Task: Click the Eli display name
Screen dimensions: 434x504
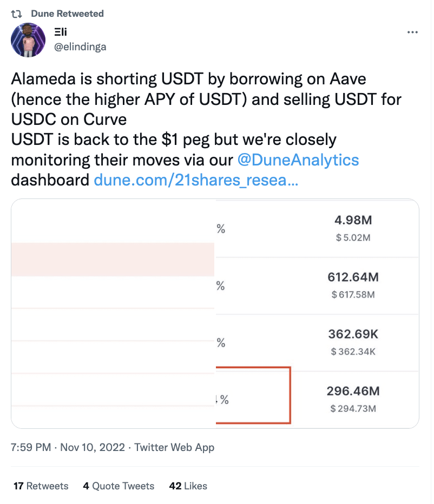Action: pyautogui.click(x=61, y=31)
